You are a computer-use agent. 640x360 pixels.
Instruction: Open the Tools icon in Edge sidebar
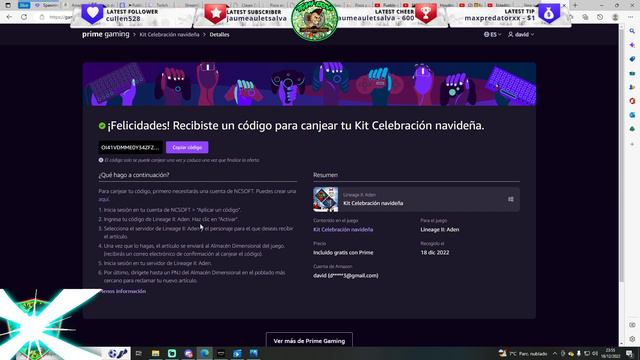(x=632, y=73)
